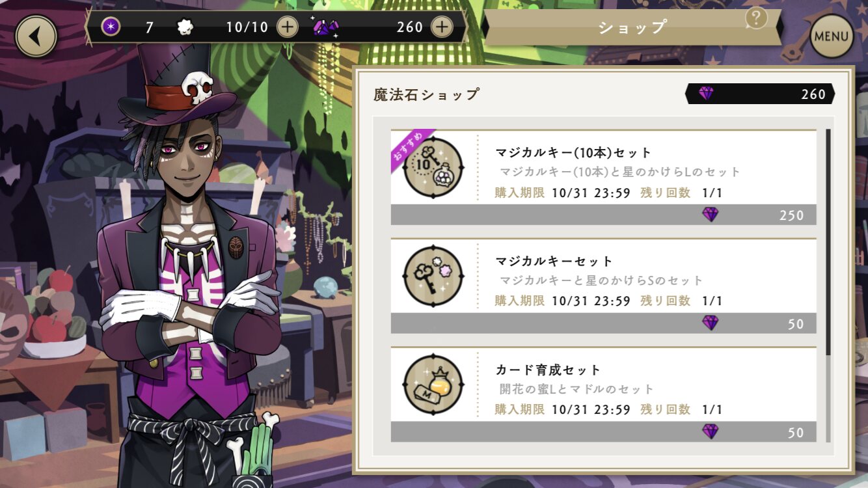Tap the おすすめ recommended ribbon
Screen dimensions: 868x488
[x=410, y=147]
